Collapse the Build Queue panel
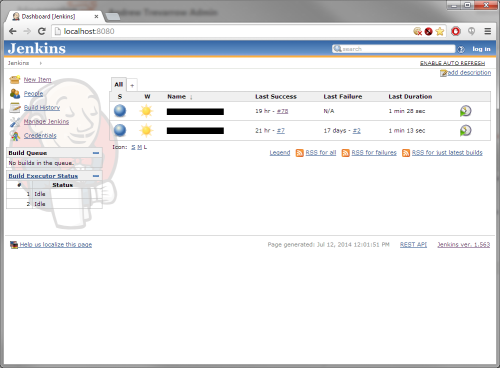 click(96, 153)
